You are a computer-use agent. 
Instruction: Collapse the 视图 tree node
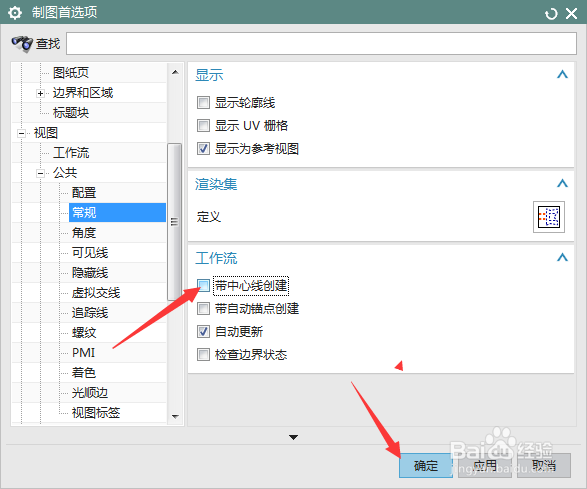click(x=21, y=133)
